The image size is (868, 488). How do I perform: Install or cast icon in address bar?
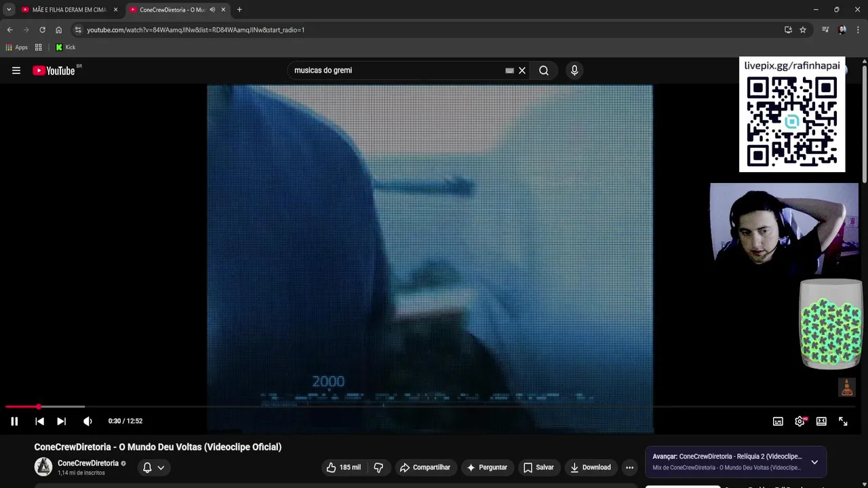[x=788, y=30]
